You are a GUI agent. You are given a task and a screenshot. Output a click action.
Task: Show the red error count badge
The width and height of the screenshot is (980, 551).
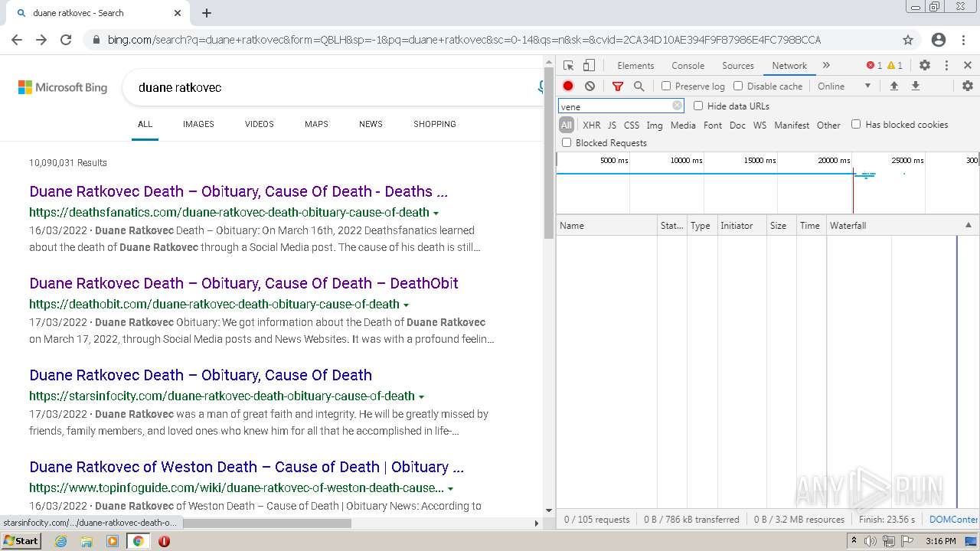pos(874,66)
